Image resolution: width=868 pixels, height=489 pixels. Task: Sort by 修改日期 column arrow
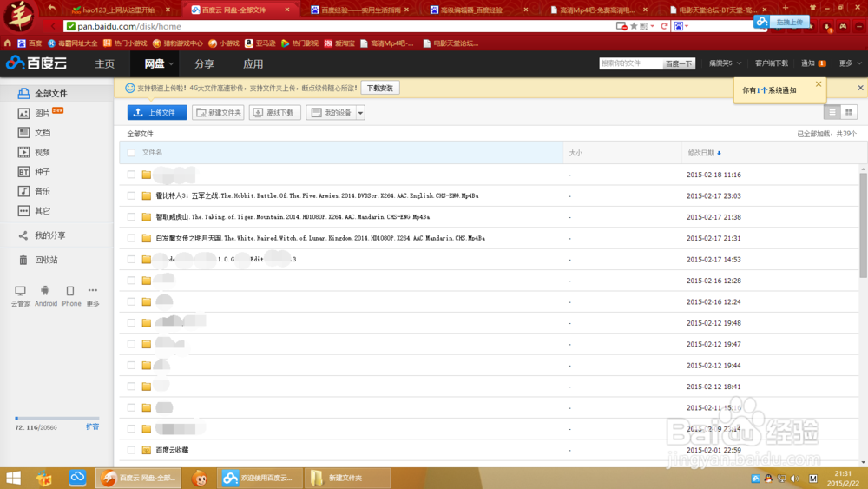tap(719, 154)
